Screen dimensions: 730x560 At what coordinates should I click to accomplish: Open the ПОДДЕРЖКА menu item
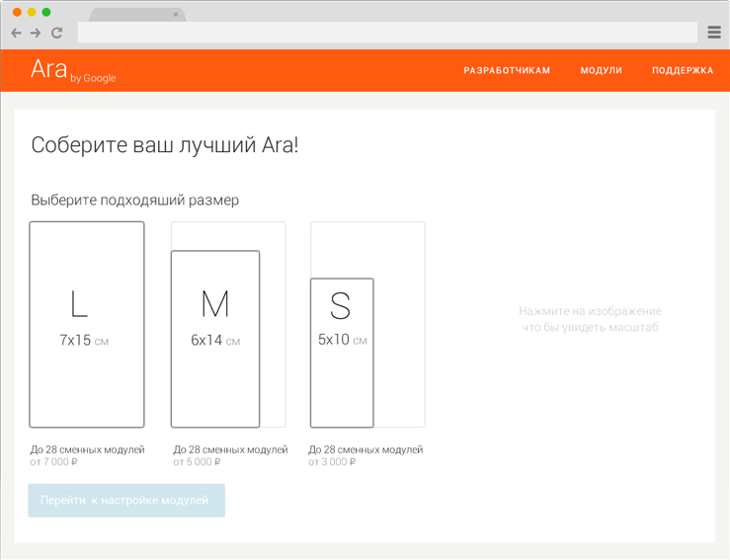click(683, 71)
